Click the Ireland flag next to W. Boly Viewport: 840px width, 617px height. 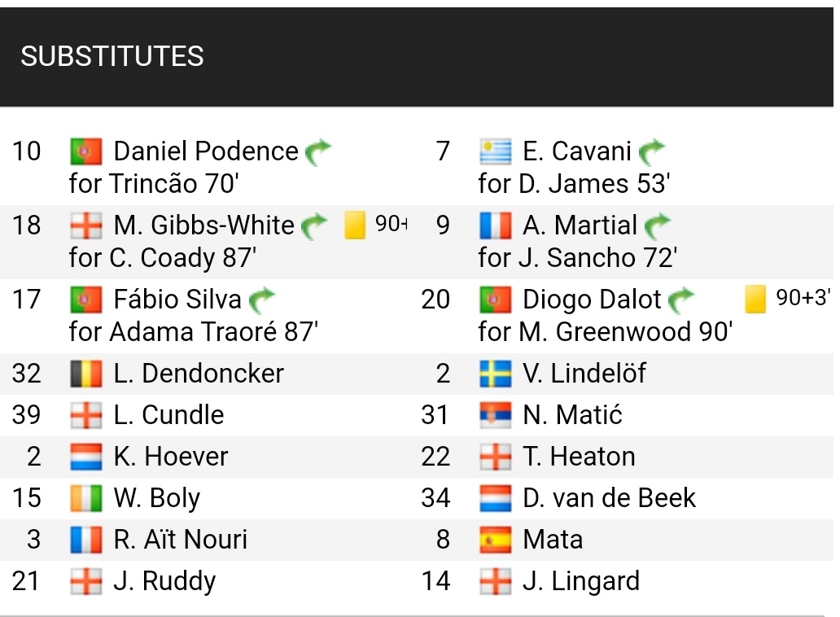85,499
